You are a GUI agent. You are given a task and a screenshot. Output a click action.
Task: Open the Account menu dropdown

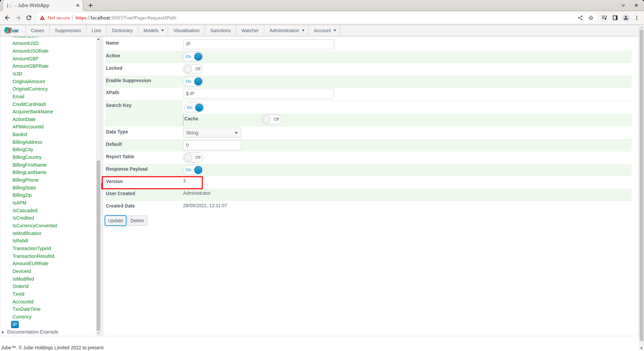(324, 31)
